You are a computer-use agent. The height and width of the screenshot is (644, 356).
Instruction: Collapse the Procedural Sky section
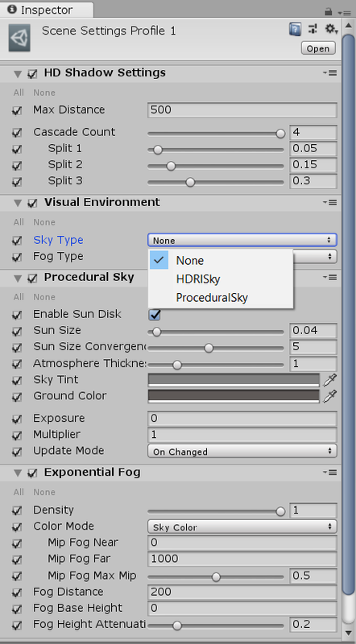[x=17, y=279]
